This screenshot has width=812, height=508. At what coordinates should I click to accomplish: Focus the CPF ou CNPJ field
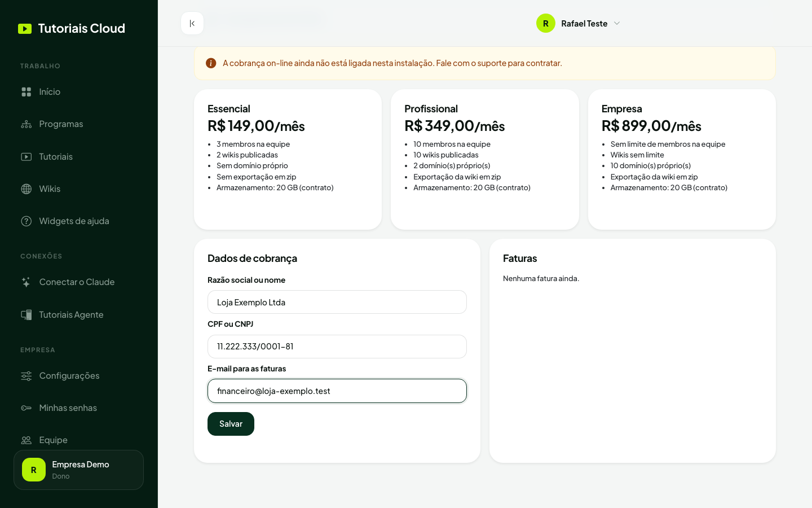coord(337,347)
